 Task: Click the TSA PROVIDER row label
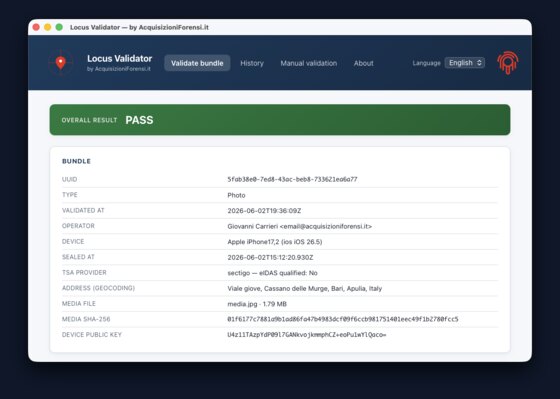[x=84, y=273]
